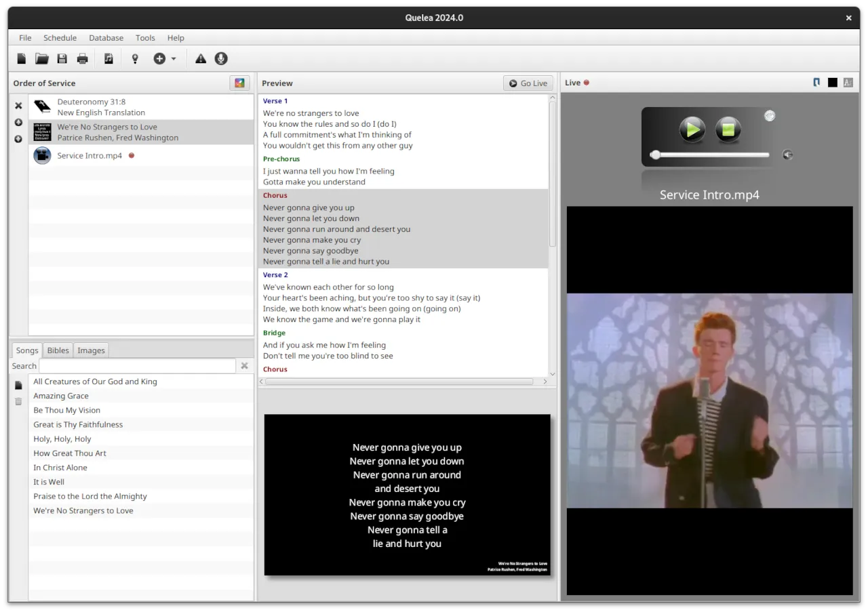Start recording with the microphone icon
This screenshot has height=612, width=868.
tap(221, 59)
